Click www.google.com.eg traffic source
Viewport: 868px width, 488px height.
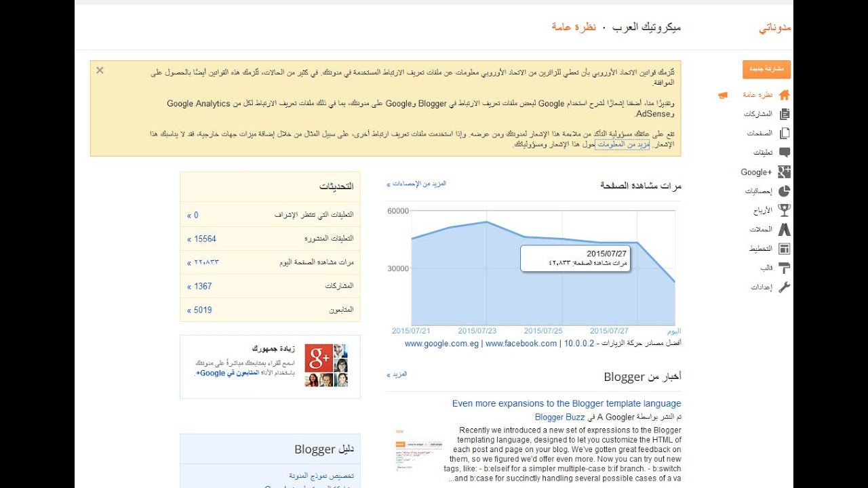pyautogui.click(x=441, y=344)
